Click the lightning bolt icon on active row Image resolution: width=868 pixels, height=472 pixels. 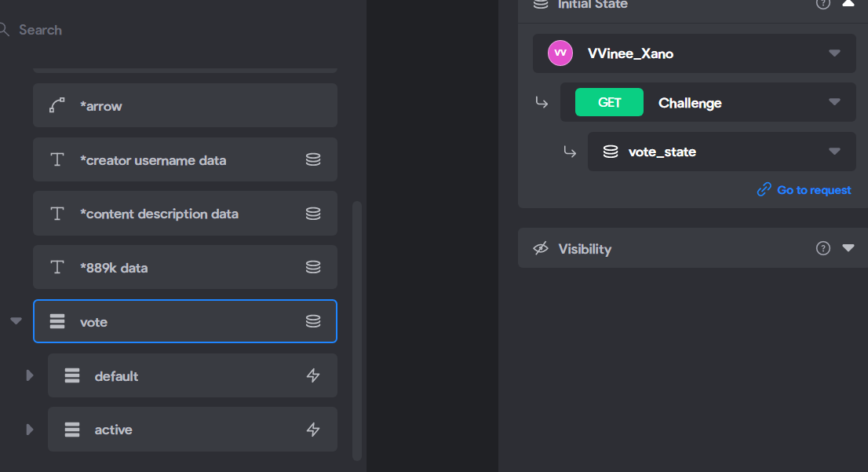[x=313, y=429]
